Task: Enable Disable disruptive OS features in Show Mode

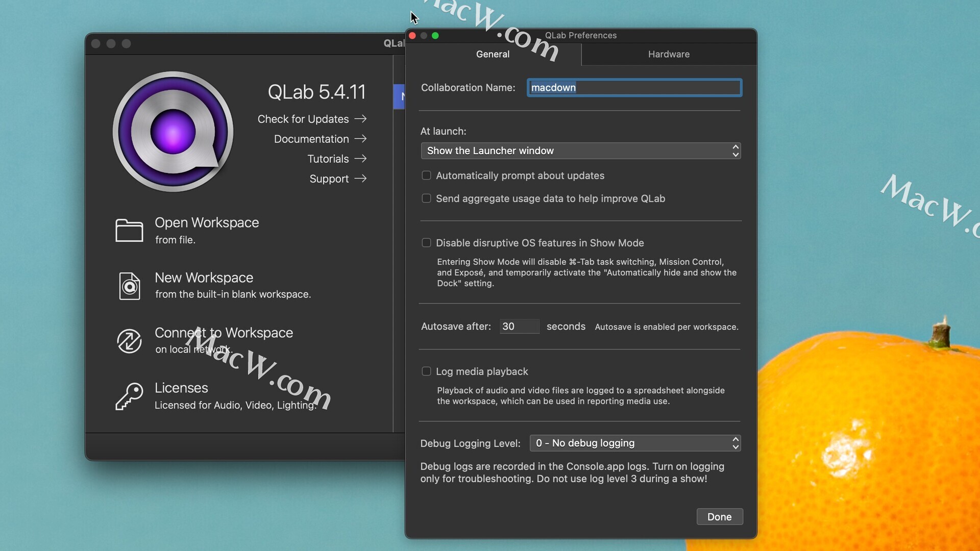Action: (x=426, y=243)
